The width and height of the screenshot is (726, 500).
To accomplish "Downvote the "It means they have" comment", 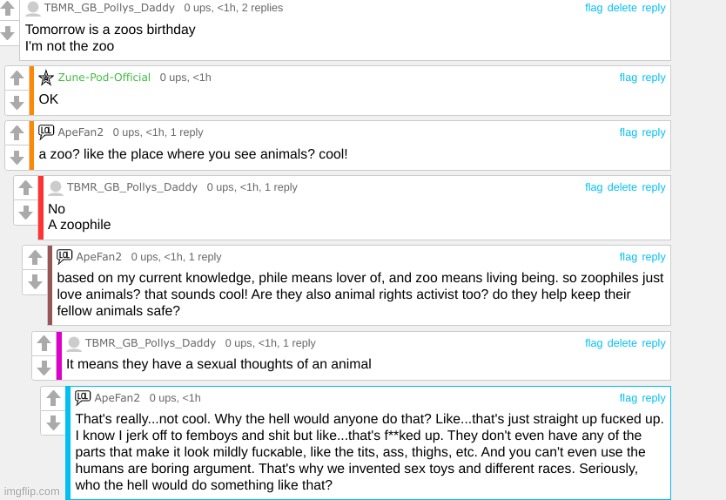I will pyautogui.click(x=43, y=368).
